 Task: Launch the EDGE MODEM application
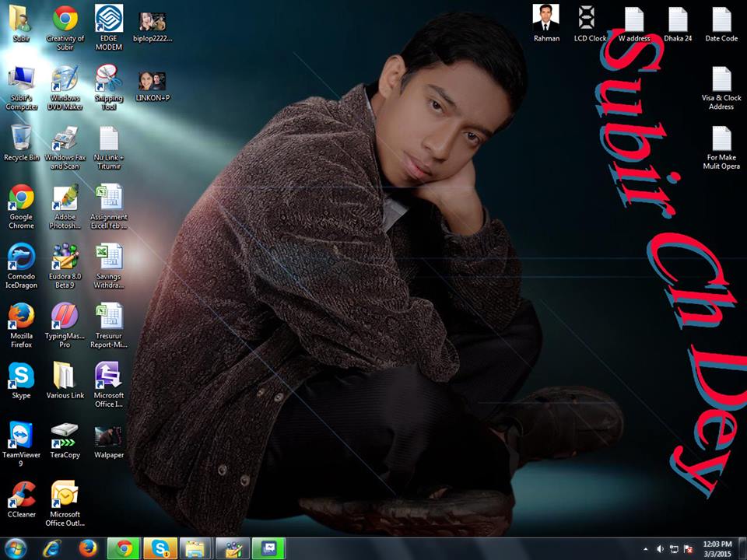point(109,28)
